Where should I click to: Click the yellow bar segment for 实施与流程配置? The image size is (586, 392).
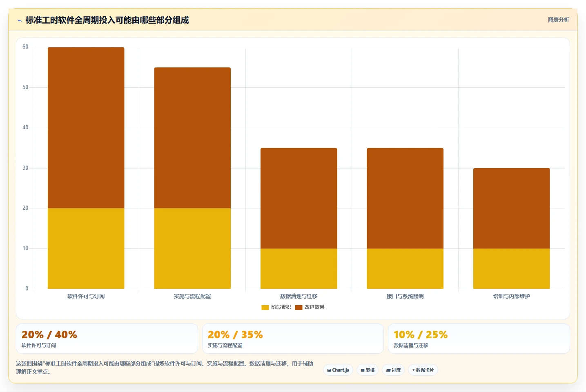coord(192,248)
